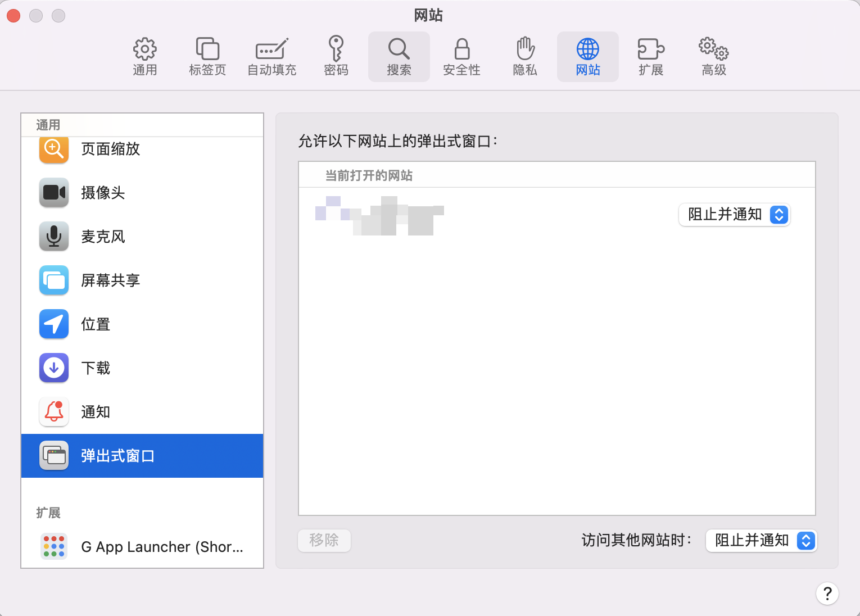Open the 访问其他网站时 dropdown
The height and width of the screenshot is (616, 860).
click(x=761, y=541)
